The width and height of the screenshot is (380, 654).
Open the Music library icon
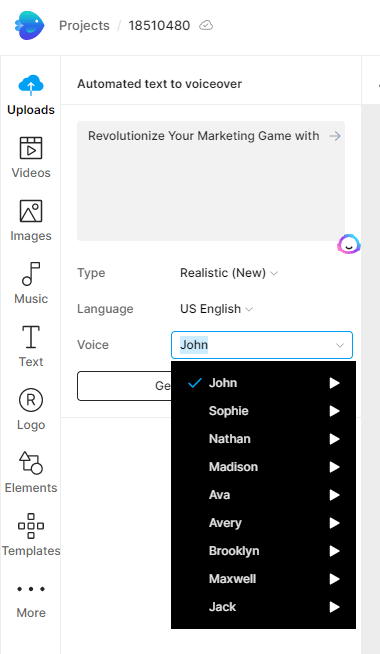point(31,274)
